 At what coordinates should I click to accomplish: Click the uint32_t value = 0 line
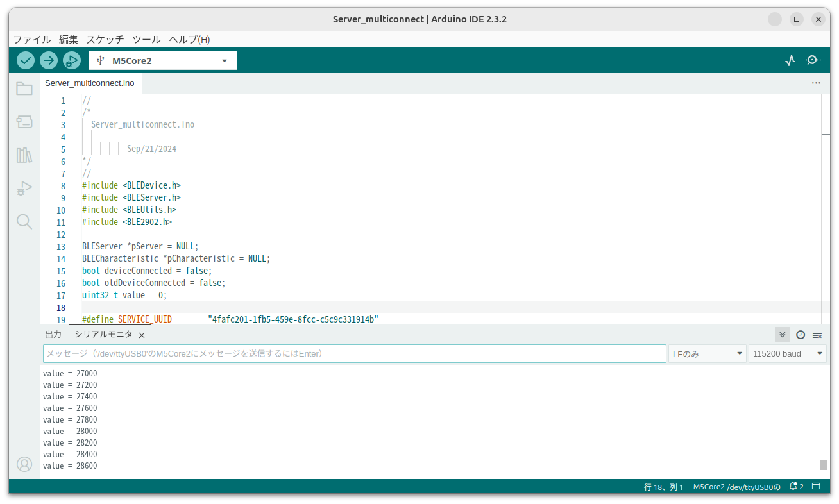pos(124,295)
